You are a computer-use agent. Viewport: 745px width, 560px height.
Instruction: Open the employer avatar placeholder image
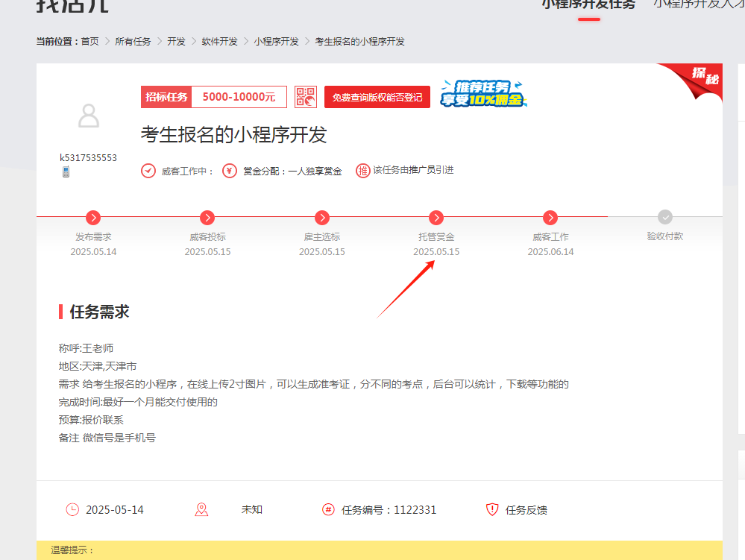[x=89, y=116]
